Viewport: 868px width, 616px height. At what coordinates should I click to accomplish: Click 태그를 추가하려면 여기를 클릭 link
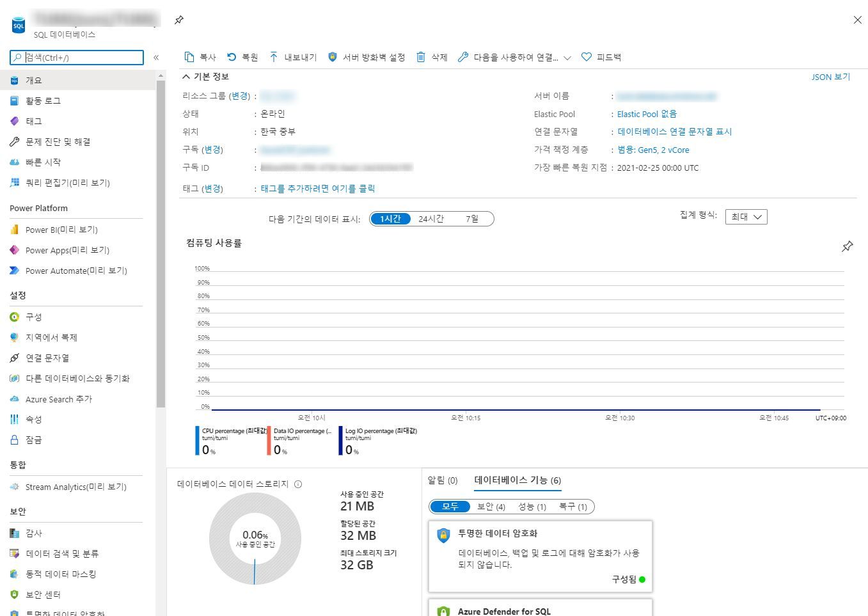click(x=318, y=189)
